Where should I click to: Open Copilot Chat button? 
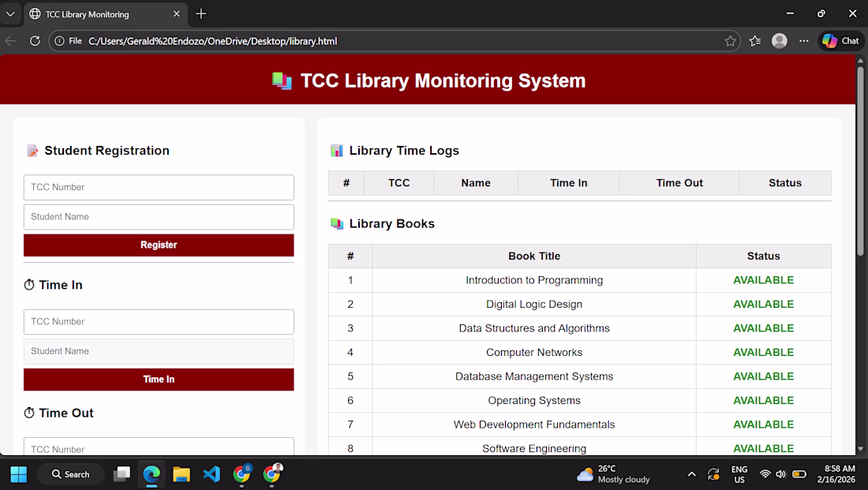841,41
